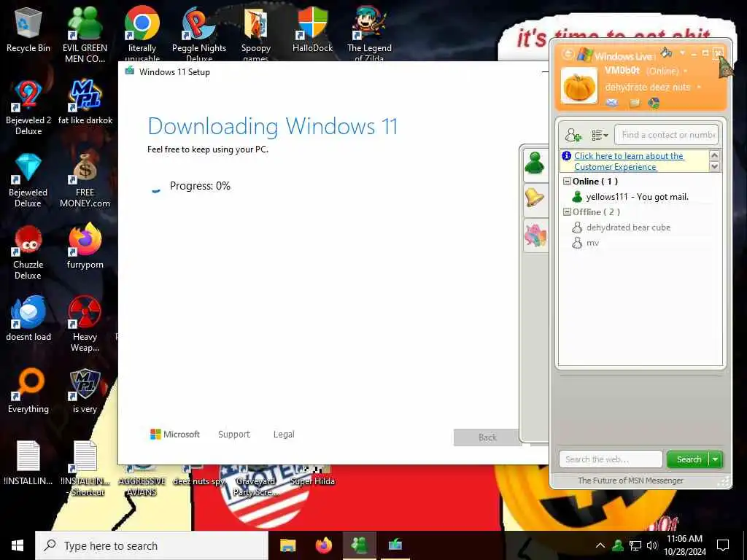Open 'The Legend of Zilda' desktop shortcut
This screenshot has height=560, width=747.
tap(369, 34)
